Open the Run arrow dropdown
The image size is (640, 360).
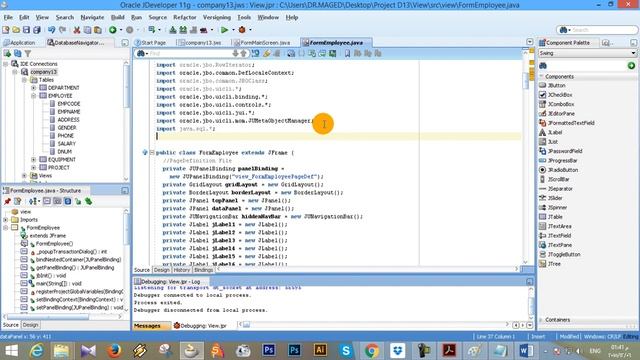[x=233, y=30]
